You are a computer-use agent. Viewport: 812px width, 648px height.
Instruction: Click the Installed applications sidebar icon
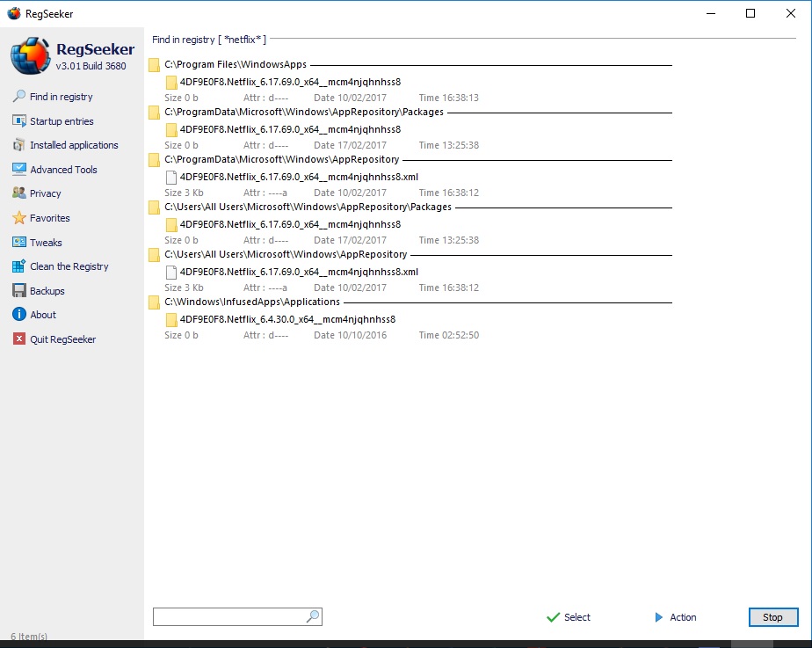click(x=19, y=145)
